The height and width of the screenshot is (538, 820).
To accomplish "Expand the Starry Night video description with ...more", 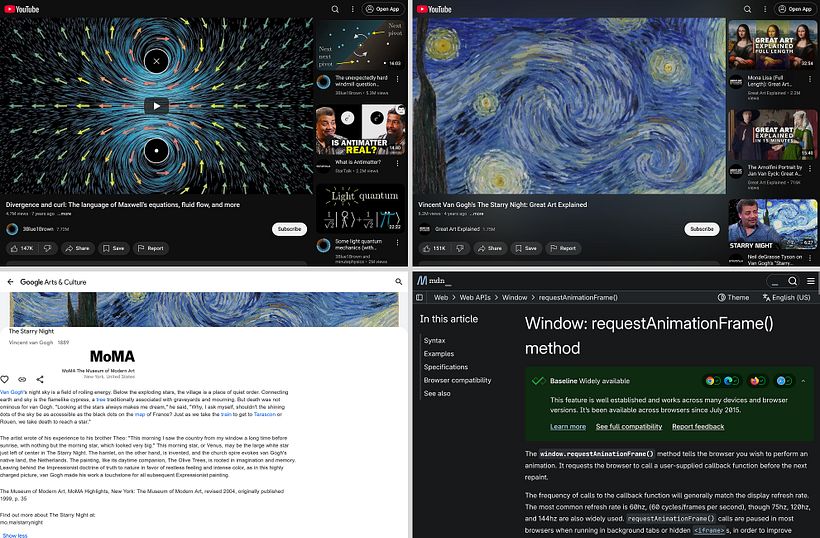I will click(477, 214).
